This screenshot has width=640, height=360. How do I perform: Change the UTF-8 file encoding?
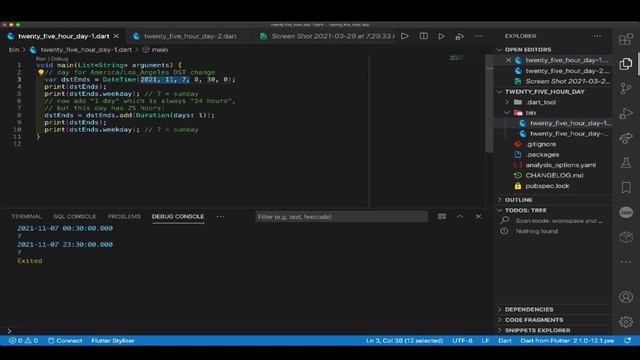pos(462,340)
